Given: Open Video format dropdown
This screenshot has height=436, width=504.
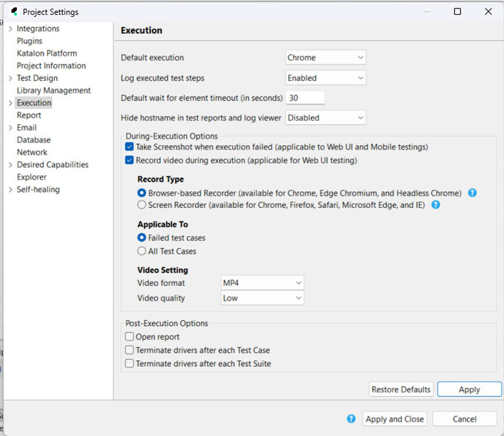Looking at the screenshot, I should pyautogui.click(x=263, y=283).
